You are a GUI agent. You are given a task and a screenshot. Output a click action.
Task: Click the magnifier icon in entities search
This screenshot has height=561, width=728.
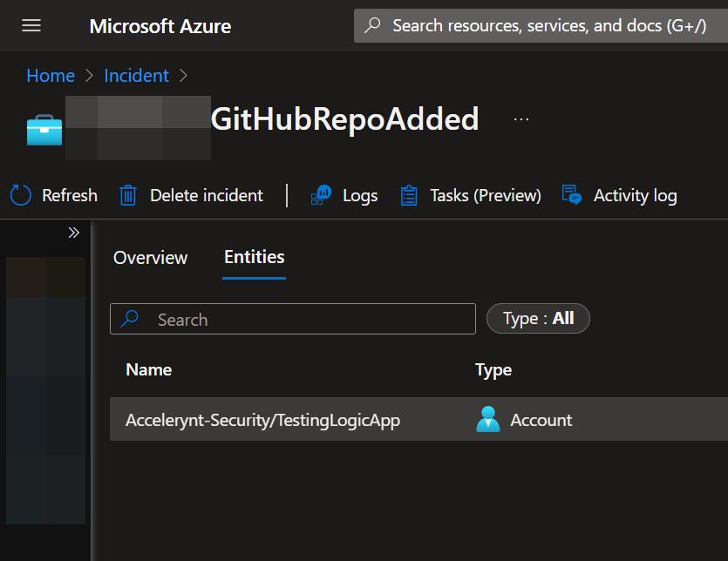130,319
